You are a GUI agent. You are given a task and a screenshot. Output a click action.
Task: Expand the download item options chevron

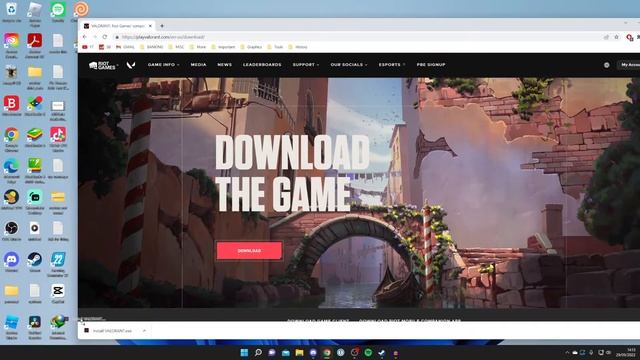pos(144,331)
